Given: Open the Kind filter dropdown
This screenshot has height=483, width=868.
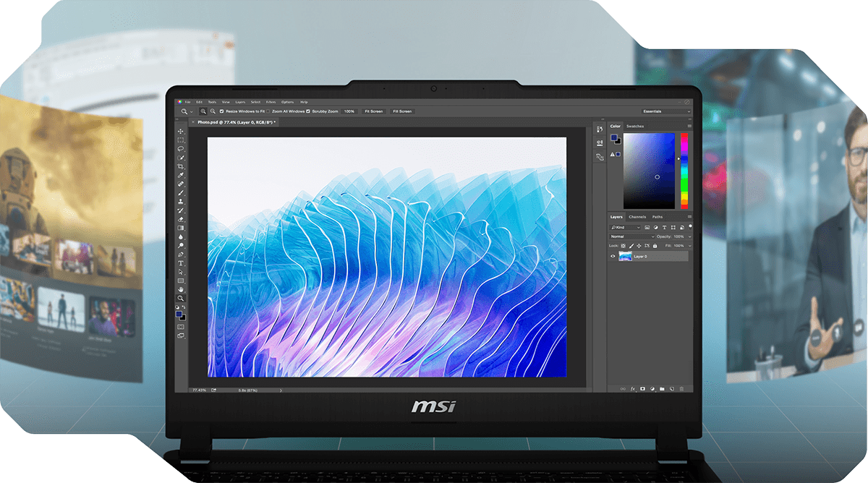Looking at the screenshot, I should (625, 227).
